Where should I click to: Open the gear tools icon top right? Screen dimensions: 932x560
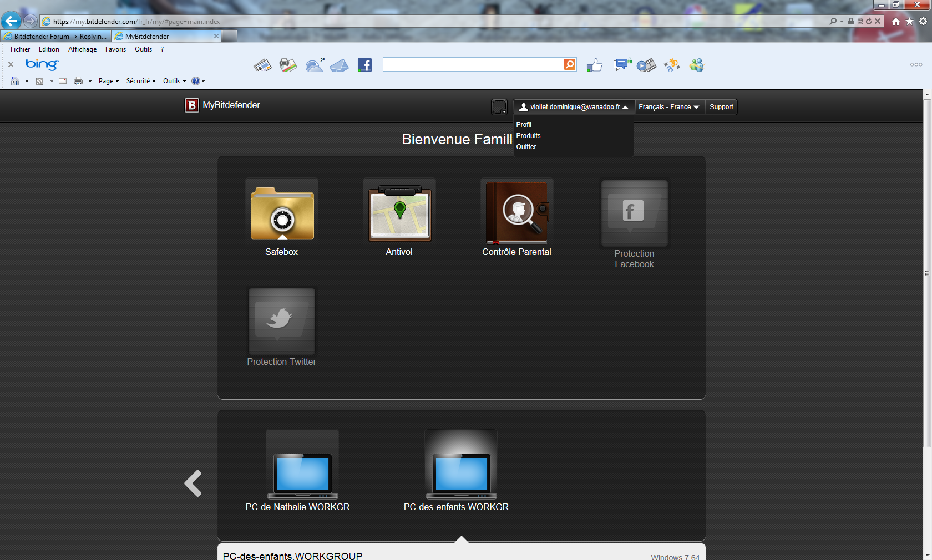(x=923, y=21)
